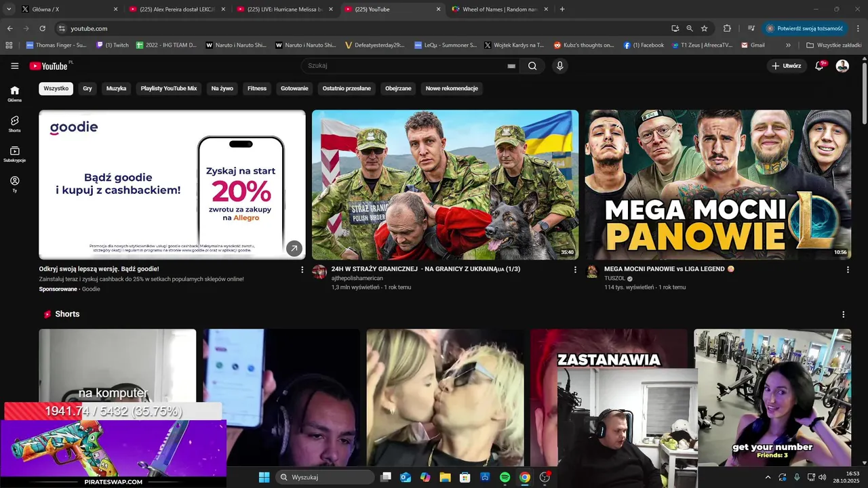Open more options for MEGA MOCNI PANOWIE video
This screenshot has height=488, width=868.
point(848,270)
